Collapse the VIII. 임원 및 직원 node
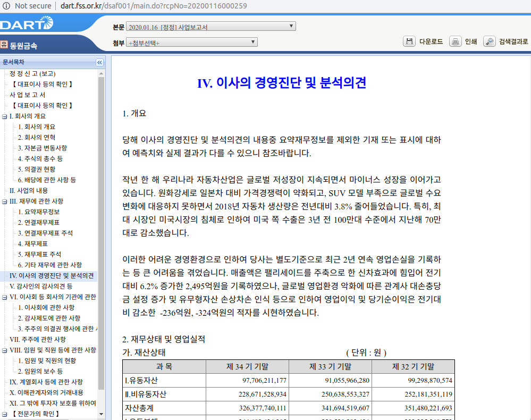Image resolution: width=531 pixels, height=420 pixels. coord(4,350)
